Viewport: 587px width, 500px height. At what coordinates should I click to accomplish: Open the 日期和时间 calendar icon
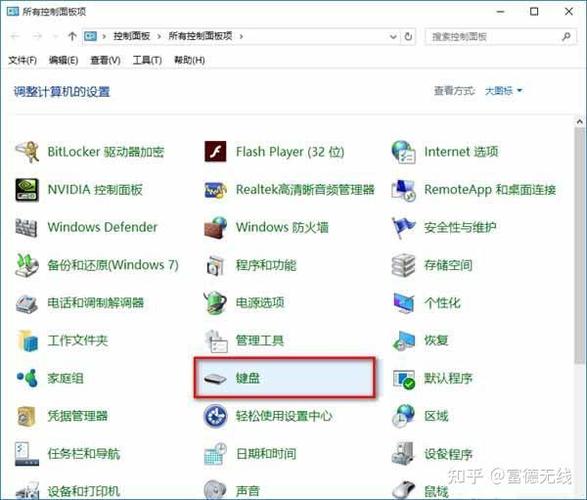click(x=215, y=454)
